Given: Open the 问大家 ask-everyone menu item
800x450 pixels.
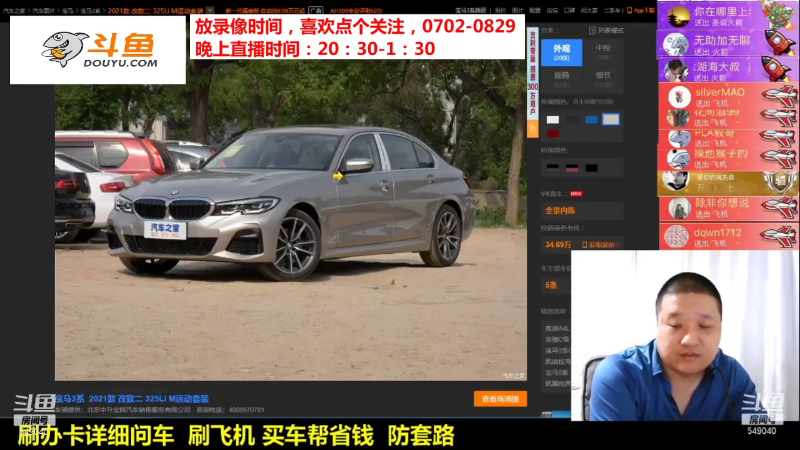Looking at the screenshot, I should click(x=589, y=10).
